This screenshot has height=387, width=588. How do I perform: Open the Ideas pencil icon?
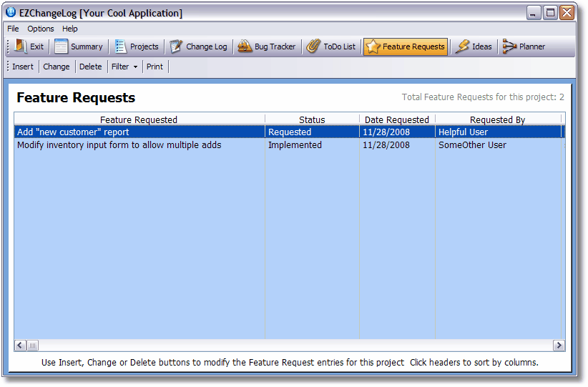[x=463, y=46]
